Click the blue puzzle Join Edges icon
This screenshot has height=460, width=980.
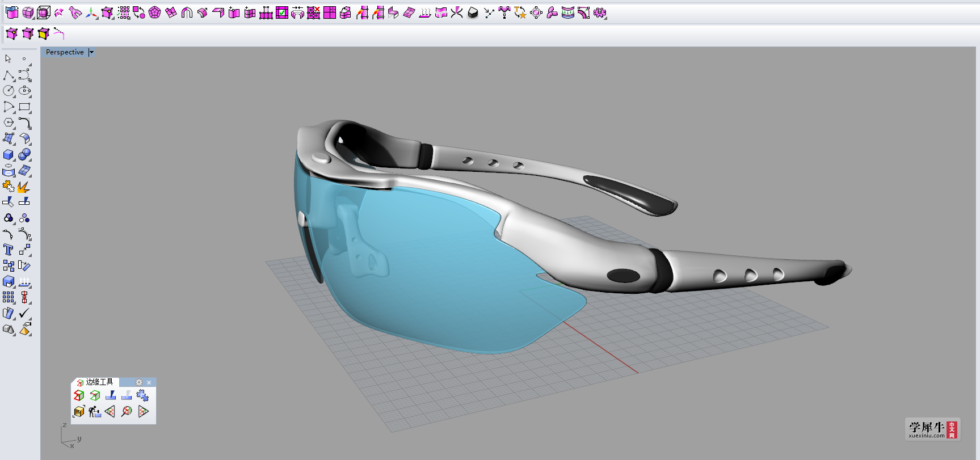[142, 395]
